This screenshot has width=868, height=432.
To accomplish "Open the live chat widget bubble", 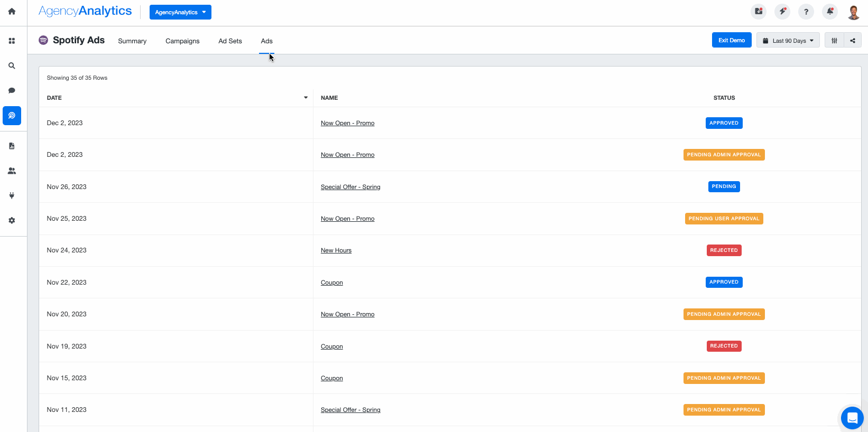I will click(852, 418).
